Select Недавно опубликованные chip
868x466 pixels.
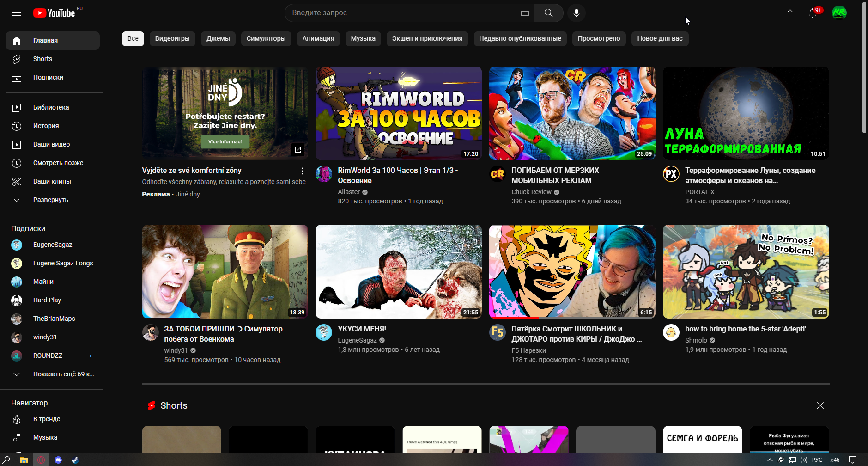tap(520, 39)
